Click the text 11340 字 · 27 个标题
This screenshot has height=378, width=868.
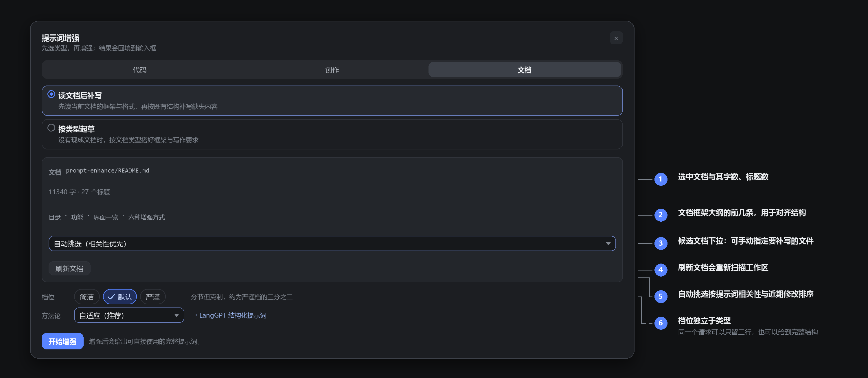coord(79,192)
